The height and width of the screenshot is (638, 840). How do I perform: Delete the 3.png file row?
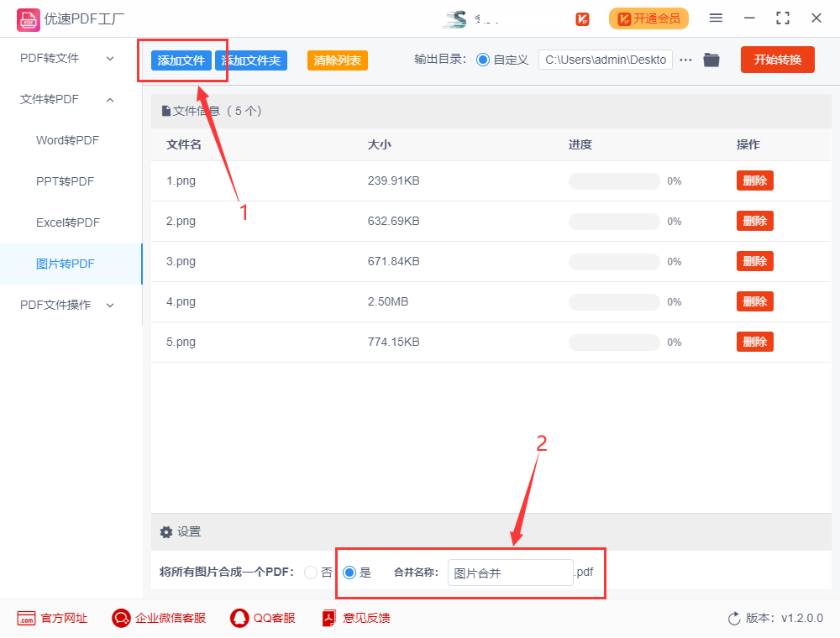pos(755,261)
